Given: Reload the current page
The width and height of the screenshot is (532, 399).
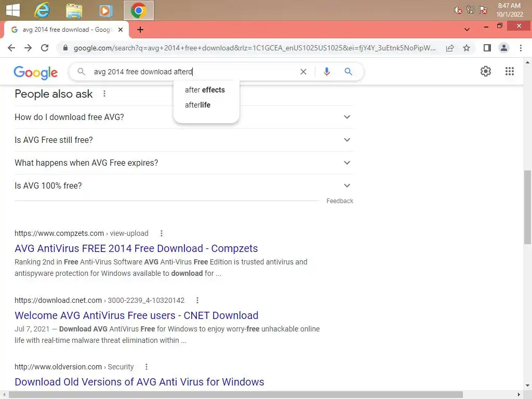Looking at the screenshot, I should click(x=45, y=48).
